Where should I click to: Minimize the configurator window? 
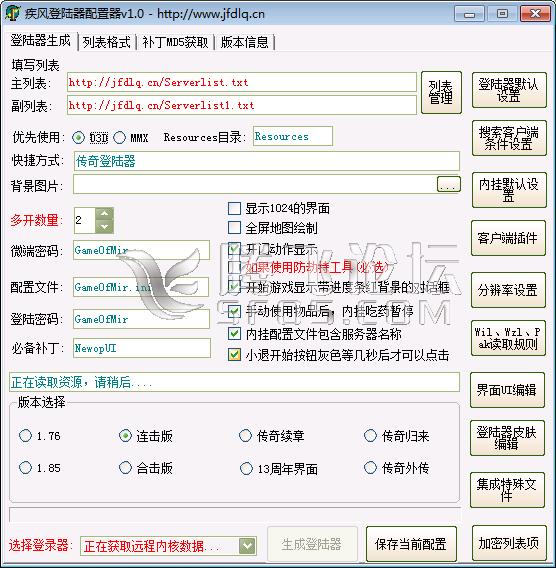(x=469, y=14)
